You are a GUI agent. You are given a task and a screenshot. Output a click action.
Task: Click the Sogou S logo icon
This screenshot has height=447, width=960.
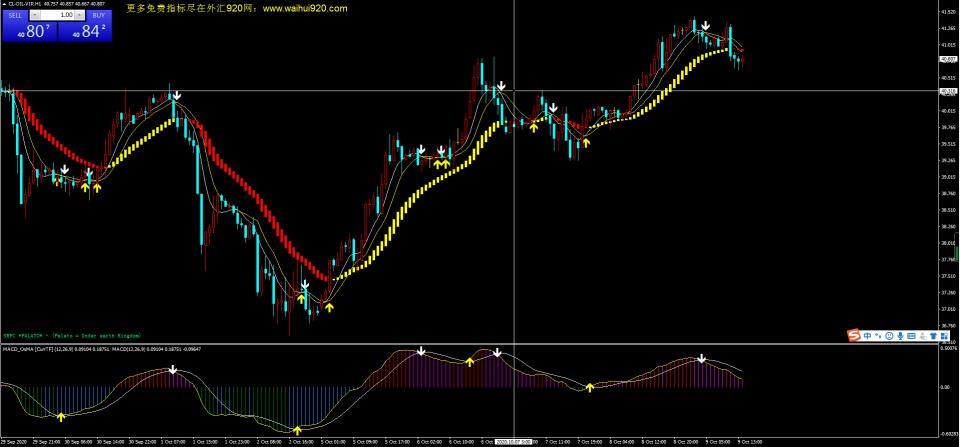click(853, 335)
